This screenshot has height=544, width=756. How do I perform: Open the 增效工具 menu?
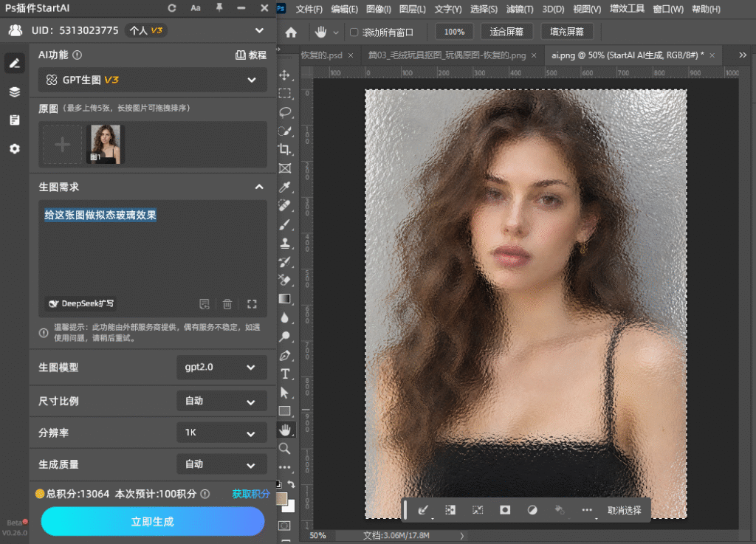coord(627,9)
